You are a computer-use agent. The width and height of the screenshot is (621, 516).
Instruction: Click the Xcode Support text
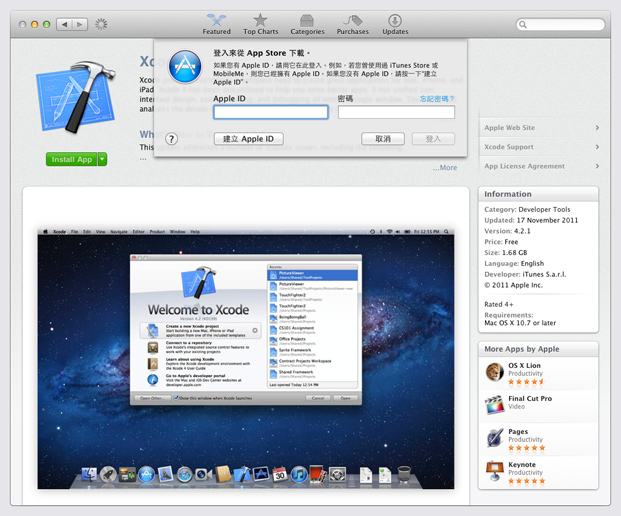509,147
